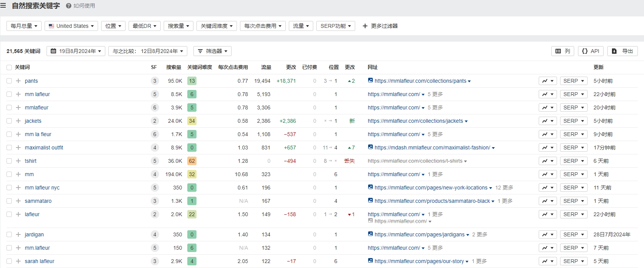Open the sammataro keyword link
This screenshot has width=644, height=268.
pyautogui.click(x=38, y=201)
